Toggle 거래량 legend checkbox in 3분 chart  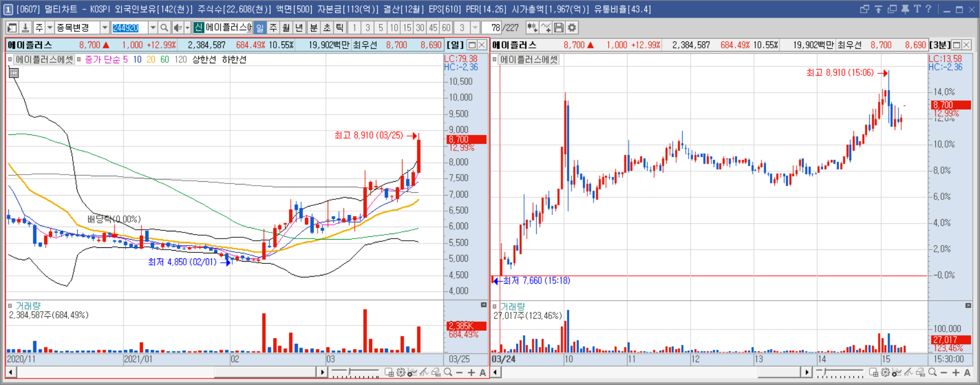494,306
